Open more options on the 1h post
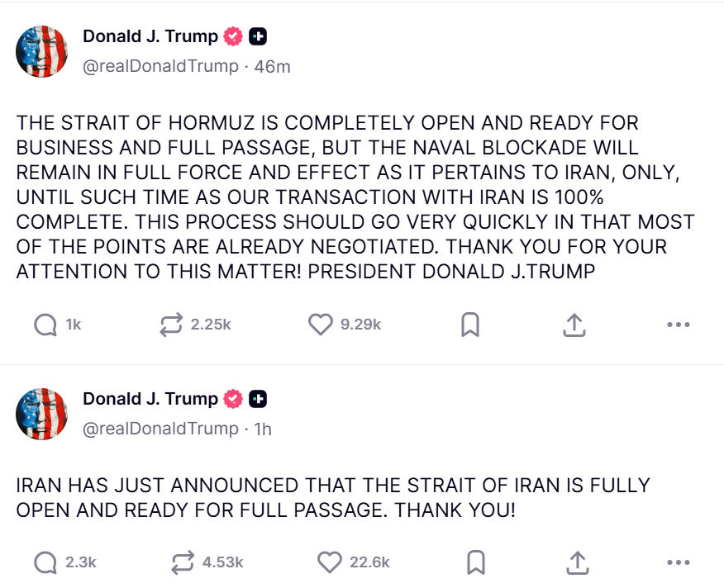 coord(678,562)
